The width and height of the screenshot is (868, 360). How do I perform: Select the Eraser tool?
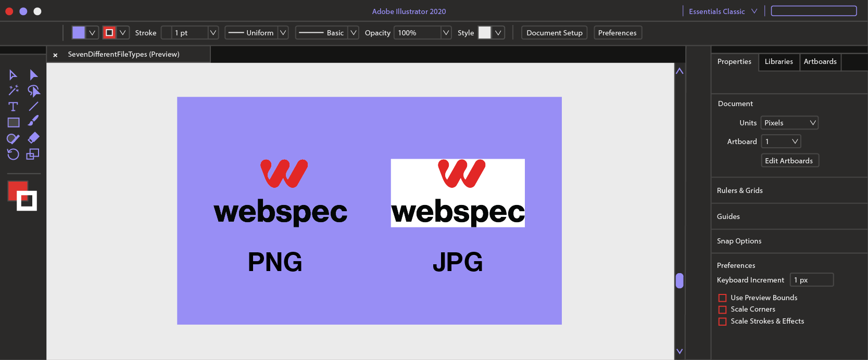pyautogui.click(x=33, y=138)
